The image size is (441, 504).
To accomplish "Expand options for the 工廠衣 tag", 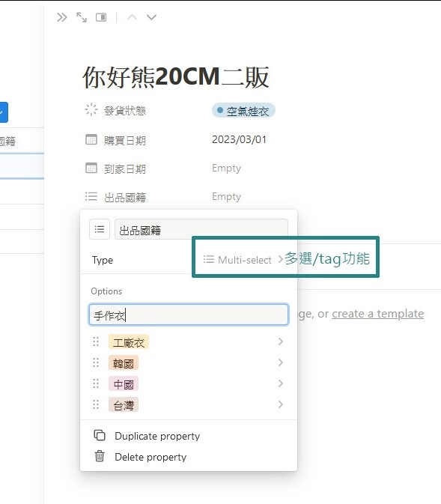I will coord(280,341).
